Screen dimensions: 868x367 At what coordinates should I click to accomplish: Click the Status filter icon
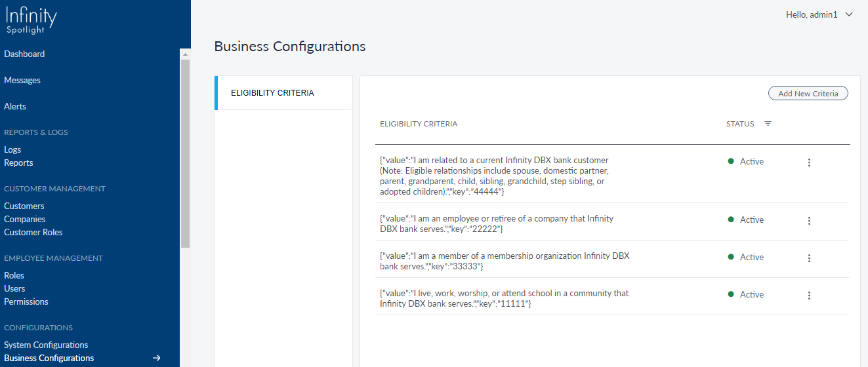[768, 124]
